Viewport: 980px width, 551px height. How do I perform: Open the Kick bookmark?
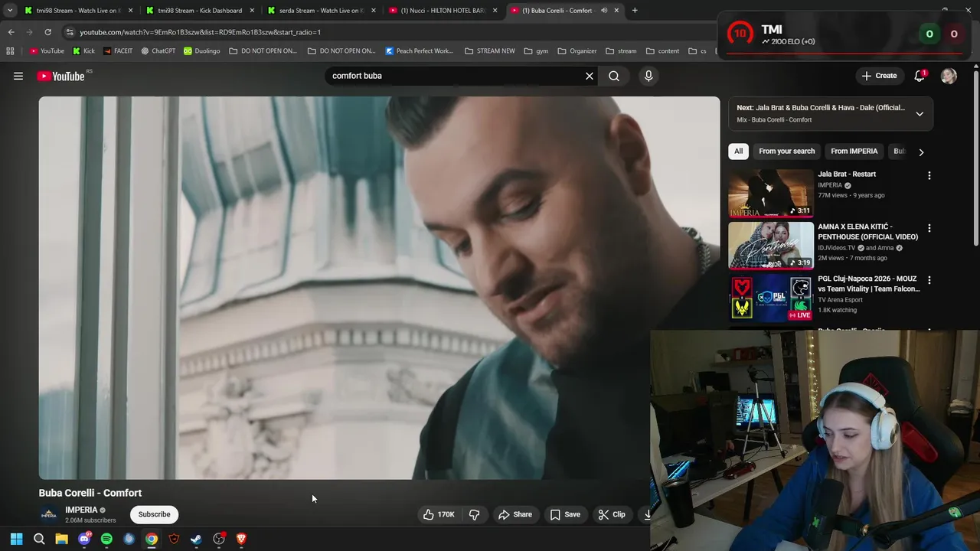(83, 51)
